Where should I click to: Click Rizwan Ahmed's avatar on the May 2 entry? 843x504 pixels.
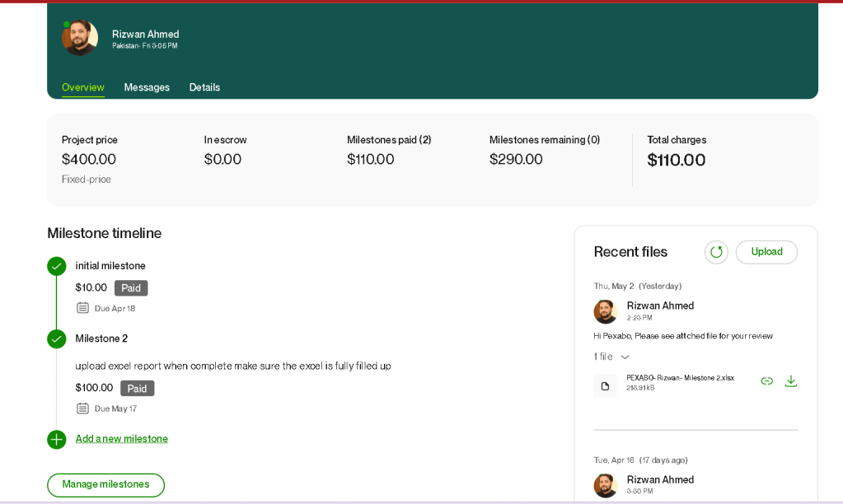tap(606, 311)
